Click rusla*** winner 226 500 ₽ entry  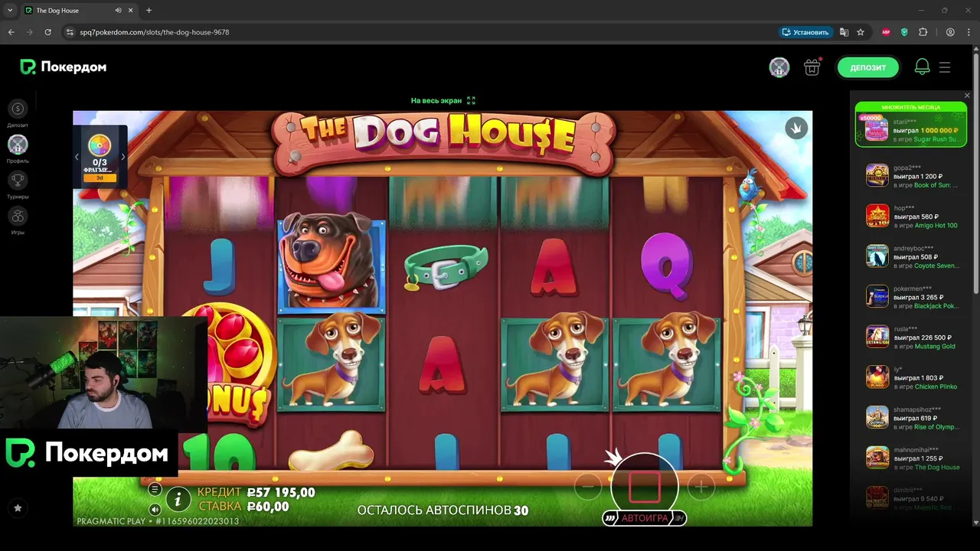pos(911,337)
